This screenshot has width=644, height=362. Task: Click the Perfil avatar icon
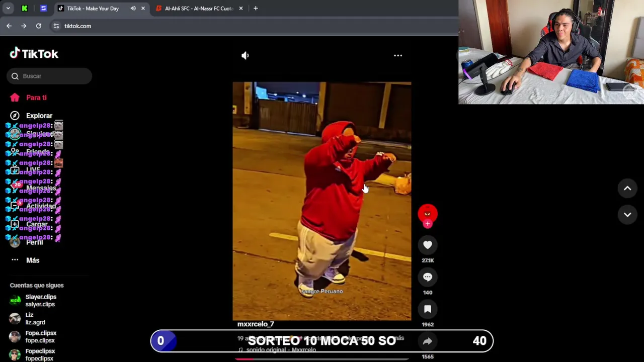(x=15, y=242)
